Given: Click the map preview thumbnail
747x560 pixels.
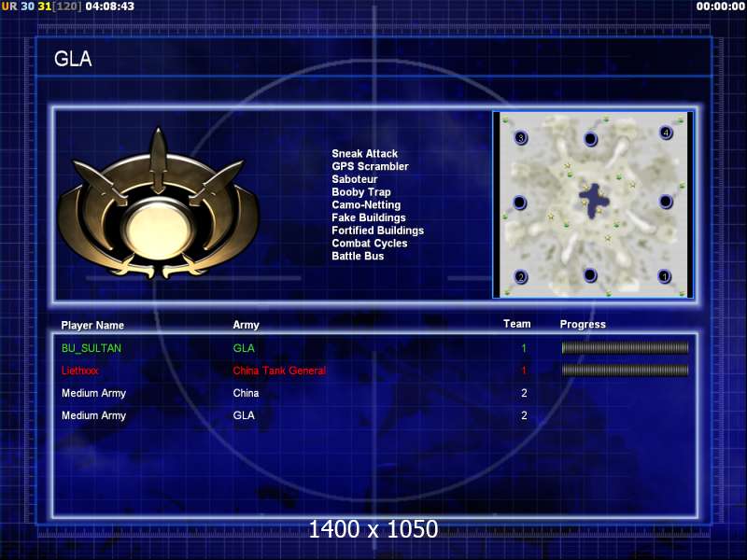Looking at the screenshot, I should pyautogui.click(x=593, y=204).
